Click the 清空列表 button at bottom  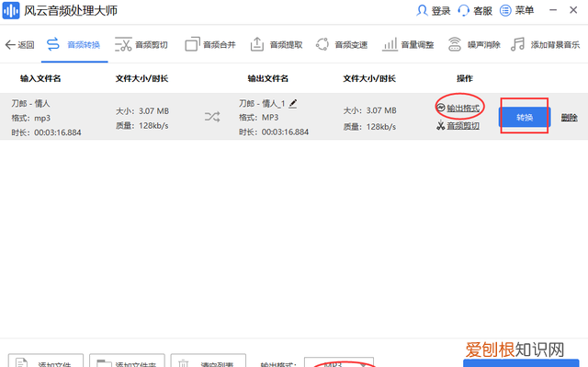209,361
